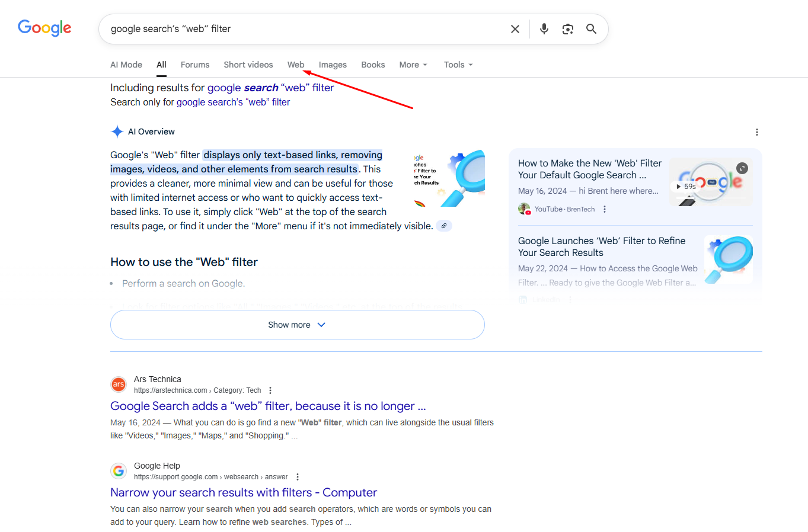Click the magnifying glass search icon
The image size is (808, 532).
(x=591, y=28)
